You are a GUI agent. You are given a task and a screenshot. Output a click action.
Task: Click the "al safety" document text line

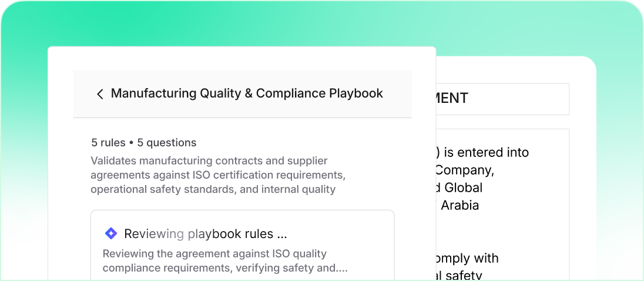[x=458, y=275]
